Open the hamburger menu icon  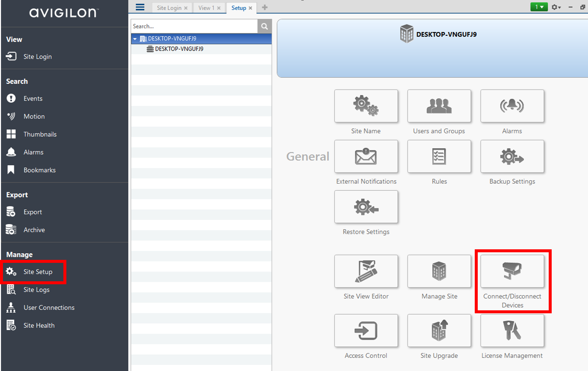pyautogui.click(x=140, y=7)
